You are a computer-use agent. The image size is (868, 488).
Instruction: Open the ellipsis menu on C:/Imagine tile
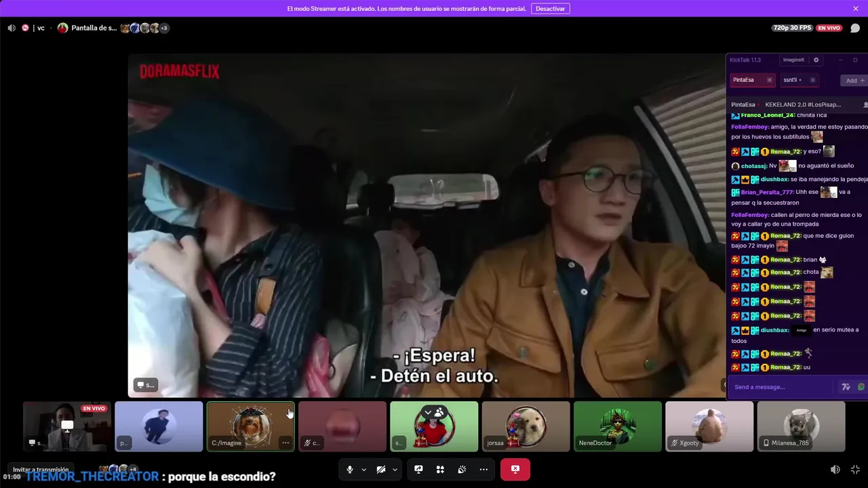[x=285, y=443]
